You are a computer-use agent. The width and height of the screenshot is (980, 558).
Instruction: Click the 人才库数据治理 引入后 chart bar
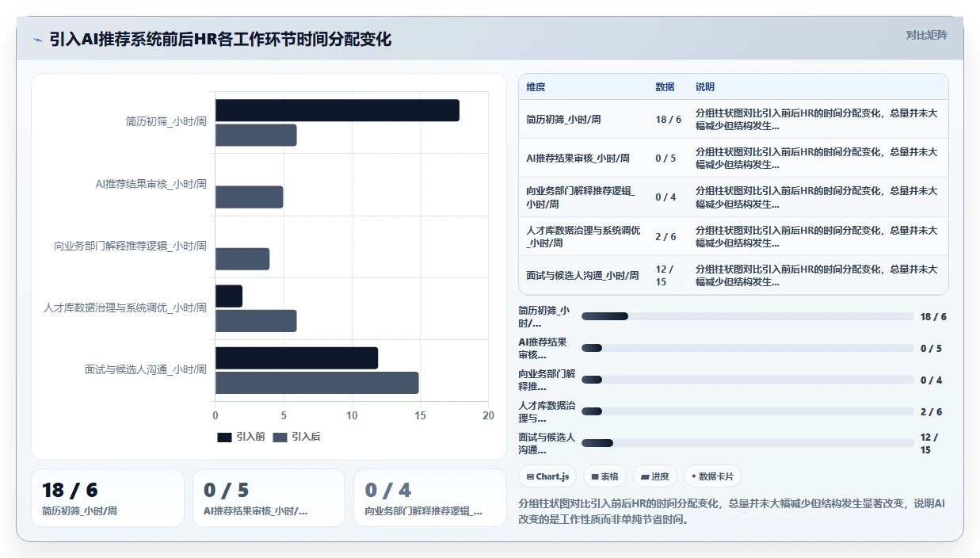tap(256, 321)
